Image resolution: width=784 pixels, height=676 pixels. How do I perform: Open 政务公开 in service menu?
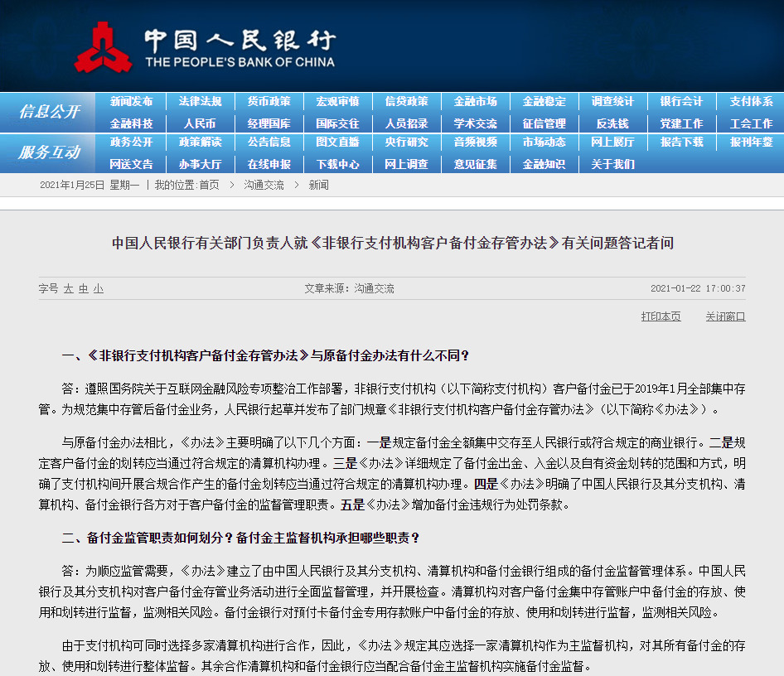coord(131,142)
